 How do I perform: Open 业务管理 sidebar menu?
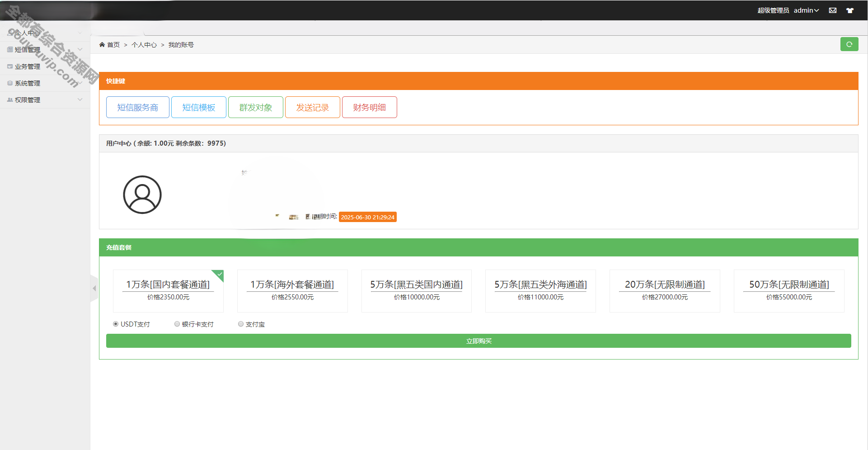[x=45, y=66]
